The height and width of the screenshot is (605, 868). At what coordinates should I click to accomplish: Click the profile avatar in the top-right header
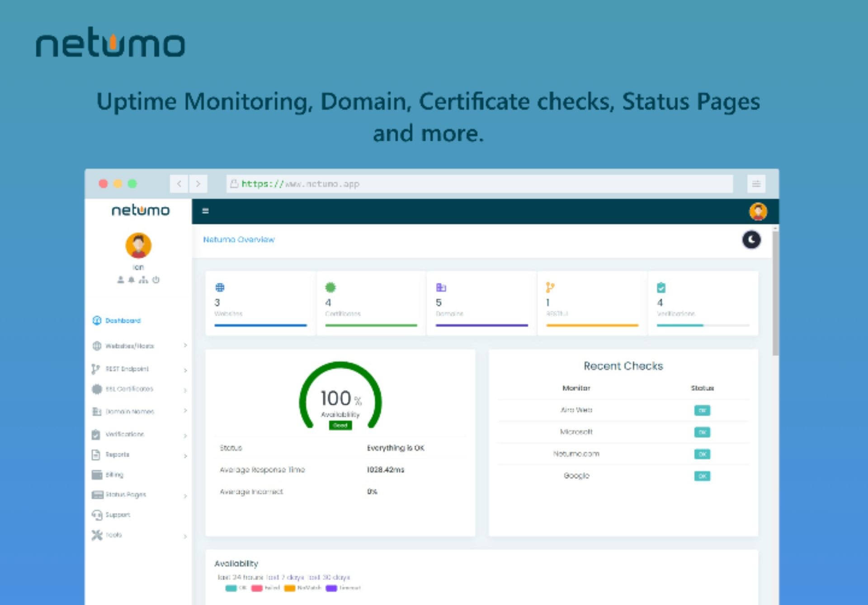pos(758,211)
